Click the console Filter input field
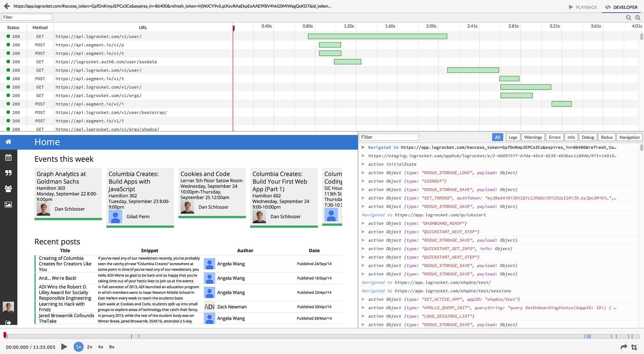This screenshot has height=354, width=644. pos(389,137)
